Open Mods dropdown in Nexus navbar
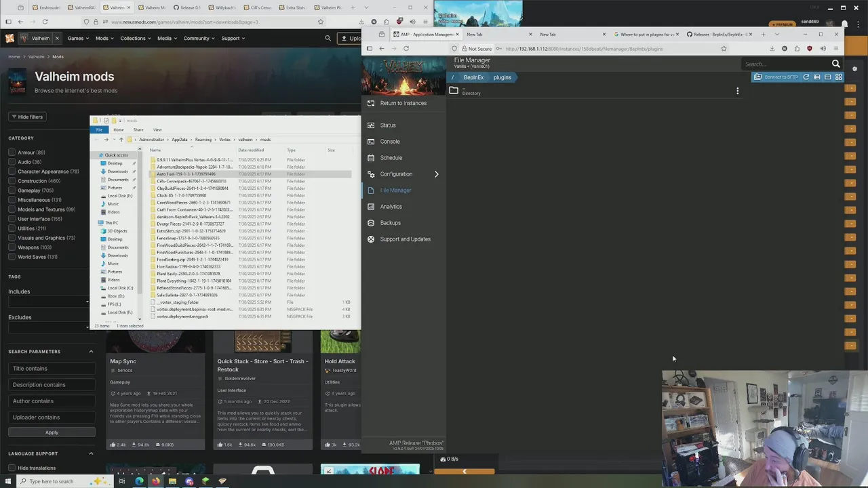The image size is (868, 488). pyautogui.click(x=104, y=39)
